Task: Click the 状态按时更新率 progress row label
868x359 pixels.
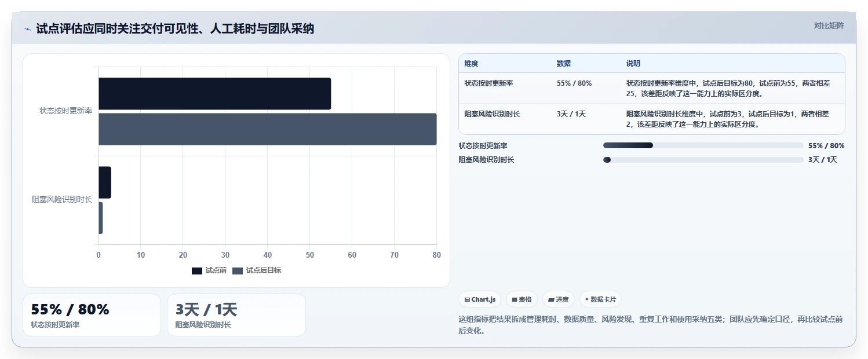Action: (483, 146)
